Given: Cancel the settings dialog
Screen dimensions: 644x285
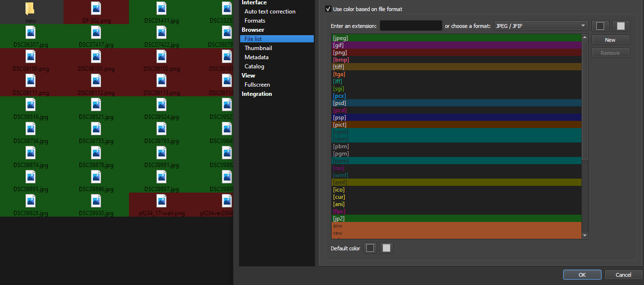Looking at the screenshot, I should pyautogui.click(x=623, y=275).
